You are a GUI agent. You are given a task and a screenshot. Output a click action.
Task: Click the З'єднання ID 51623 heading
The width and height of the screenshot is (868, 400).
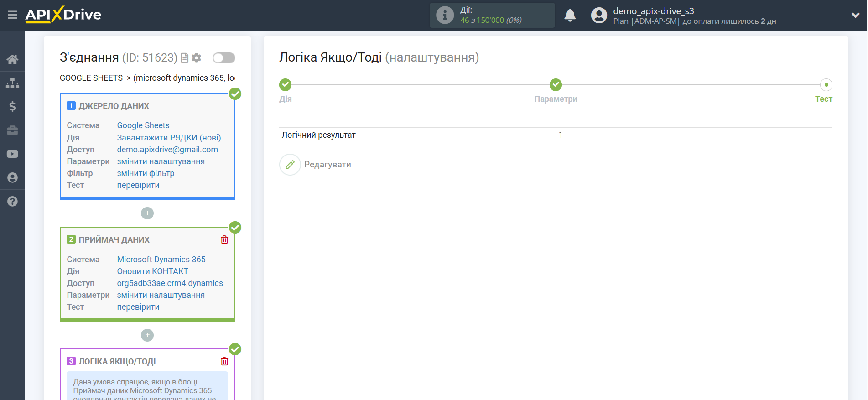[x=119, y=57]
